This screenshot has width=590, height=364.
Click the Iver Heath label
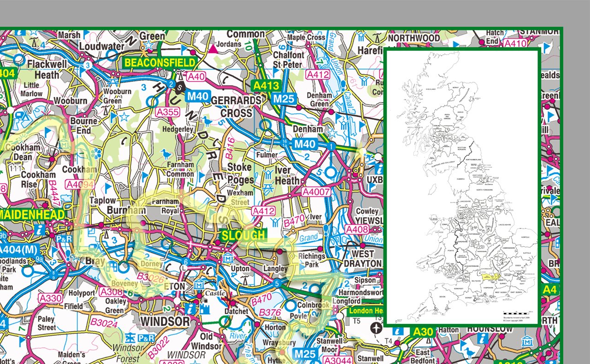(x=287, y=176)
